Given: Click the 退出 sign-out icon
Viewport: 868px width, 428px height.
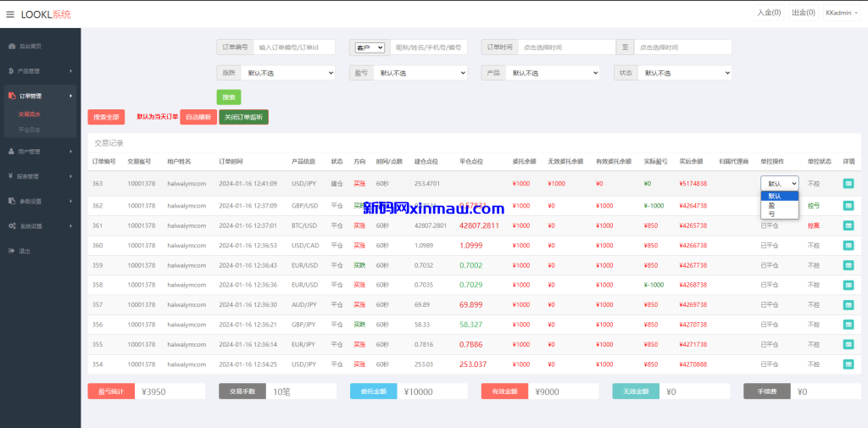Looking at the screenshot, I should 12,251.
